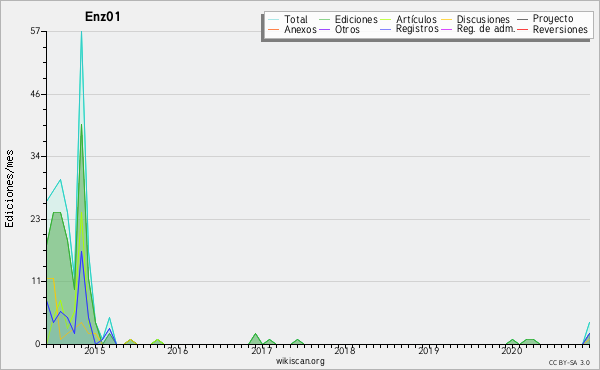Click the 2015 x-axis label
This screenshot has width=600, height=370.
[x=95, y=351]
